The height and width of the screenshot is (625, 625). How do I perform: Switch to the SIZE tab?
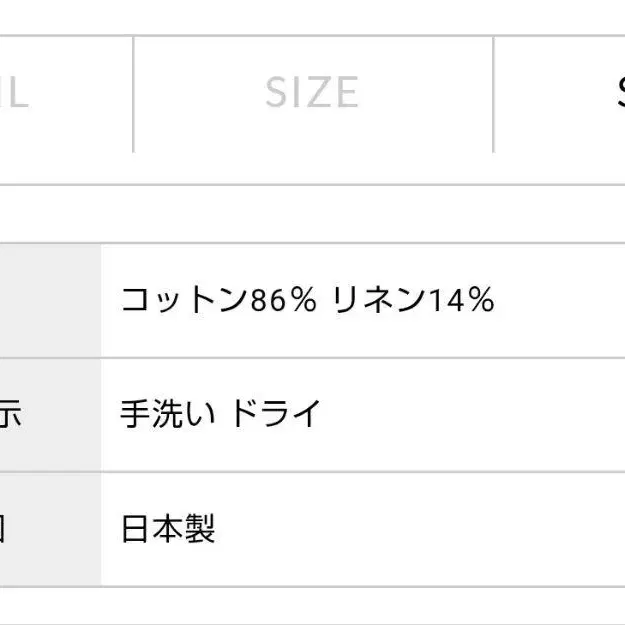[313, 94]
